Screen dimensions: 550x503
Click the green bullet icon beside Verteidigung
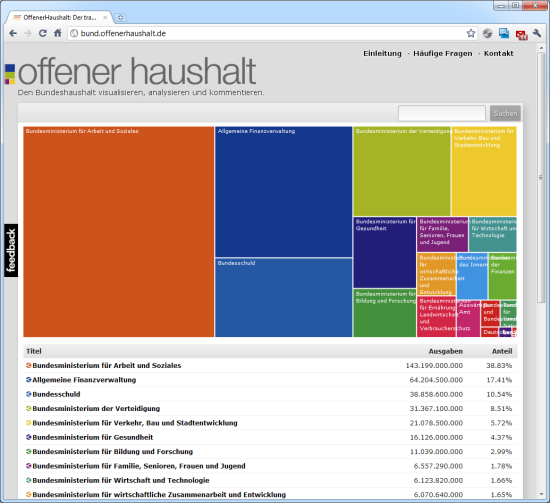coord(29,409)
